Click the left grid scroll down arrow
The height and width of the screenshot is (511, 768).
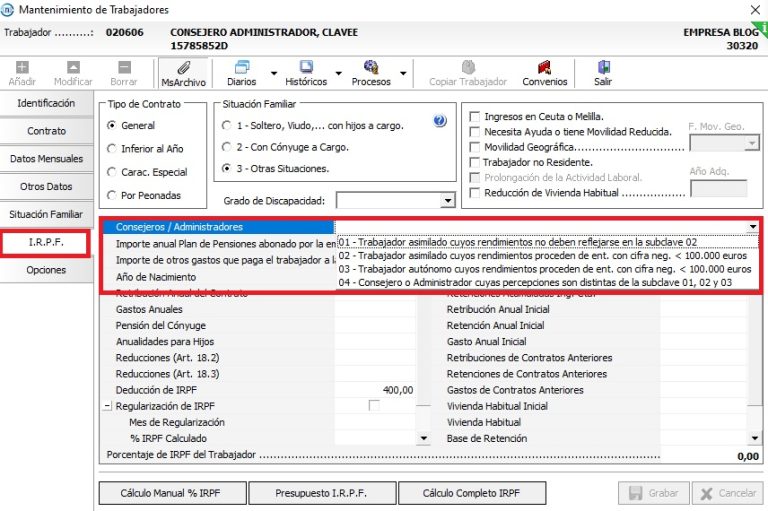[424, 438]
